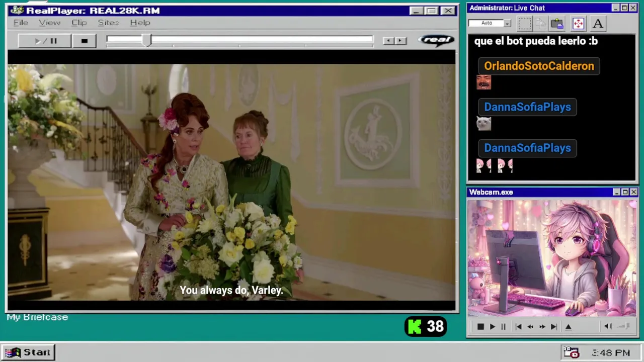Viewport: 644px width, 362px height.
Task: Minimize the RealPlayer window
Action: 416,11
